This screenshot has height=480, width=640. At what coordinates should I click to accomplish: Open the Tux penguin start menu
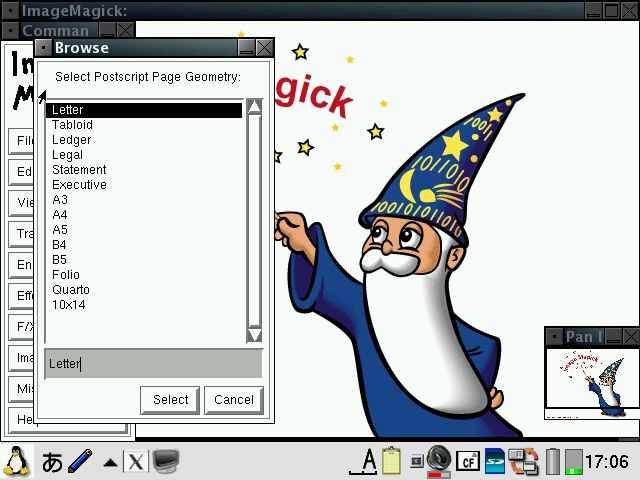(17, 461)
